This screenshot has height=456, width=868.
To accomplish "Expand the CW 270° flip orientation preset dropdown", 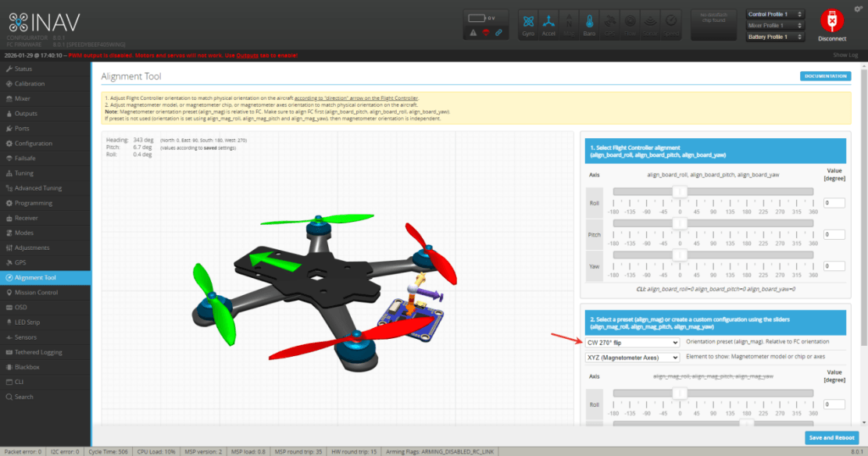I will coord(632,342).
